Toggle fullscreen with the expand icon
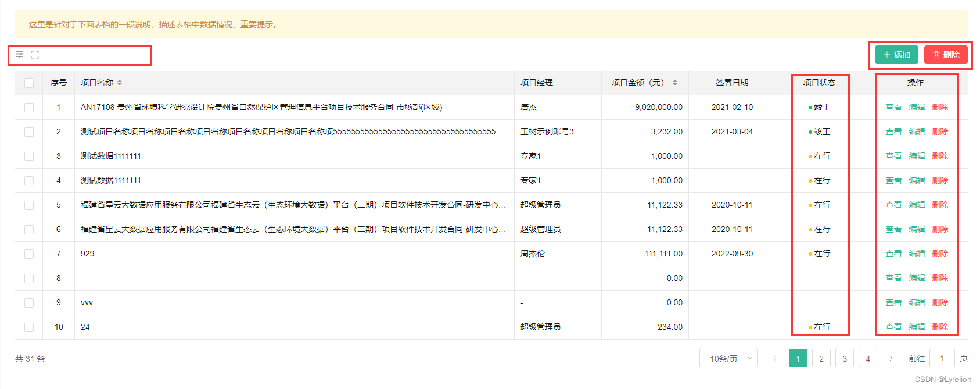The width and height of the screenshot is (980, 389). click(35, 54)
